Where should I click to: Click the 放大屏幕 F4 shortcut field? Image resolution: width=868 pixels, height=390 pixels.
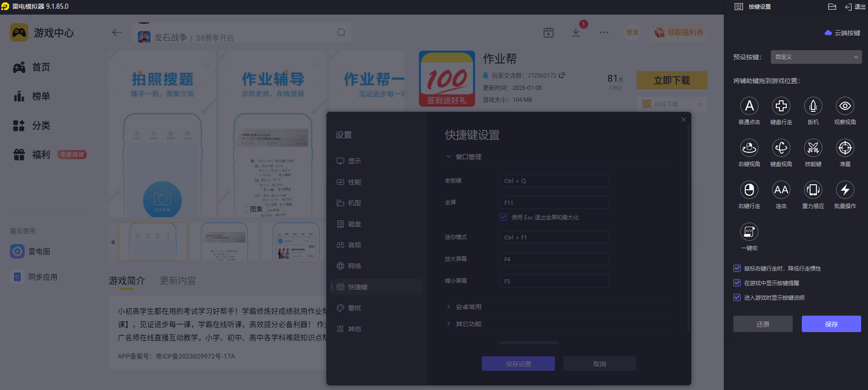pyautogui.click(x=554, y=259)
